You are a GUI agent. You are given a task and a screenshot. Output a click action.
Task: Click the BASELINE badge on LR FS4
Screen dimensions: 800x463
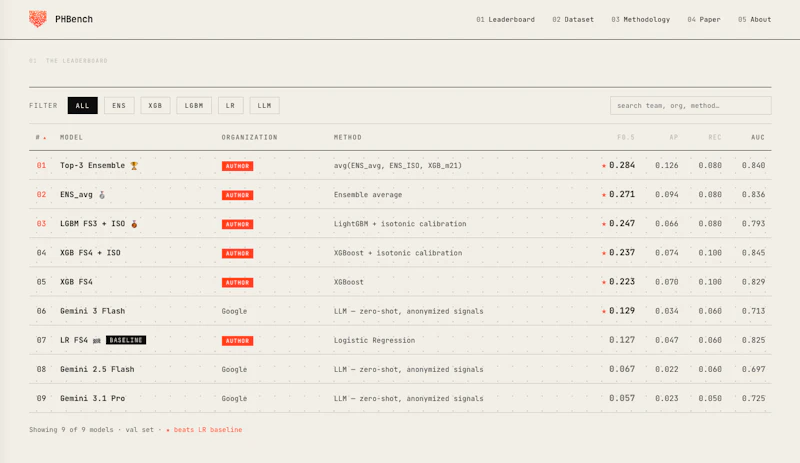point(126,340)
